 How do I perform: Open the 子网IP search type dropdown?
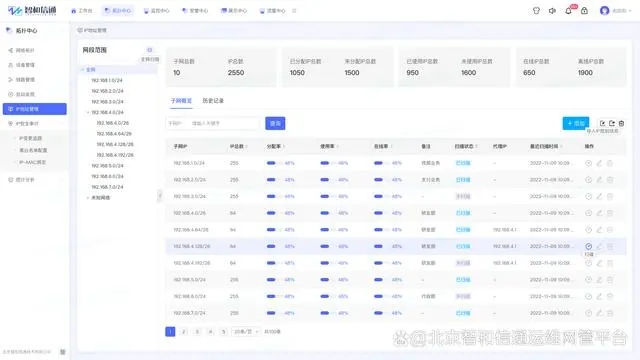(x=176, y=123)
